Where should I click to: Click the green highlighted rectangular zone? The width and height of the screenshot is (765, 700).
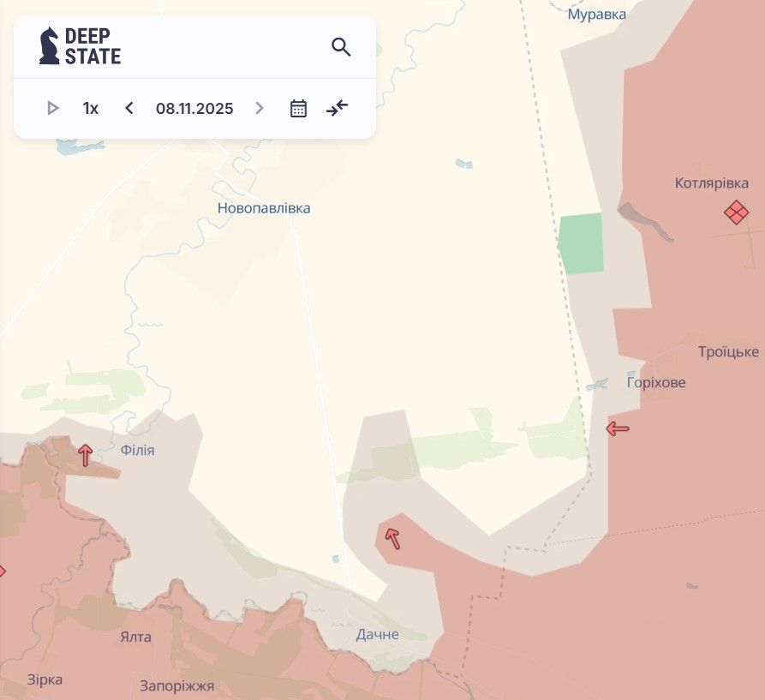click(x=581, y=244)
